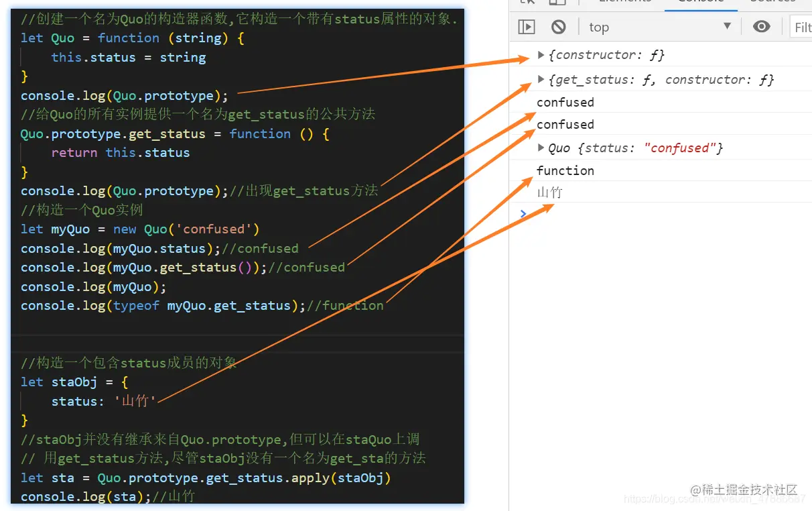This screenshot has height=511, width=812.
Task: Click the code line 'return this.status'
Action: pyautogui.click(x=121, y=152)
